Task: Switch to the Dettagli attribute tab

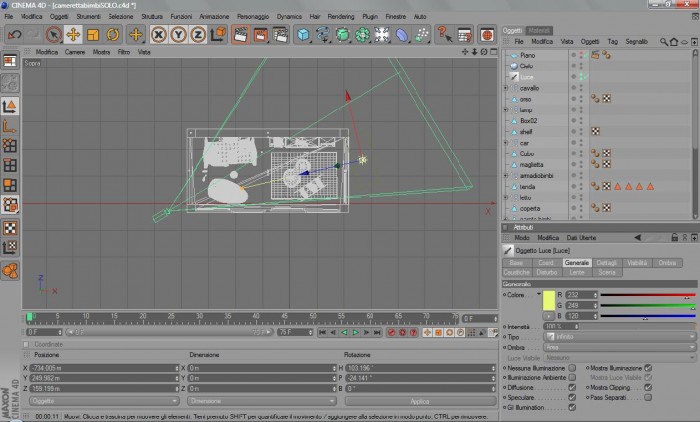Action: pyautogui.click(x=606, y=263)
